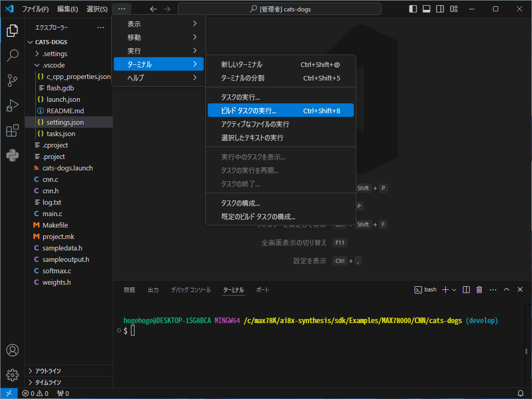Open the Source Control view
Screen dimensions: 532x399
pyautogui.click(x=12, y=81)
